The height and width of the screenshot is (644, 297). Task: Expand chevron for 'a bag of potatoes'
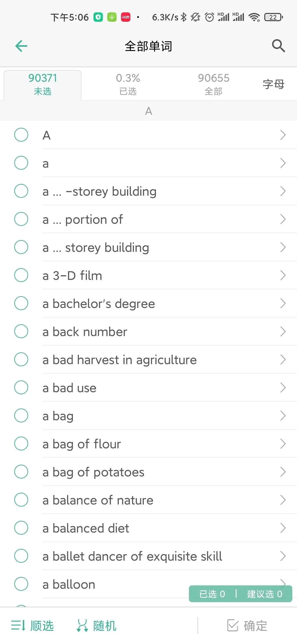click(283, 472)
